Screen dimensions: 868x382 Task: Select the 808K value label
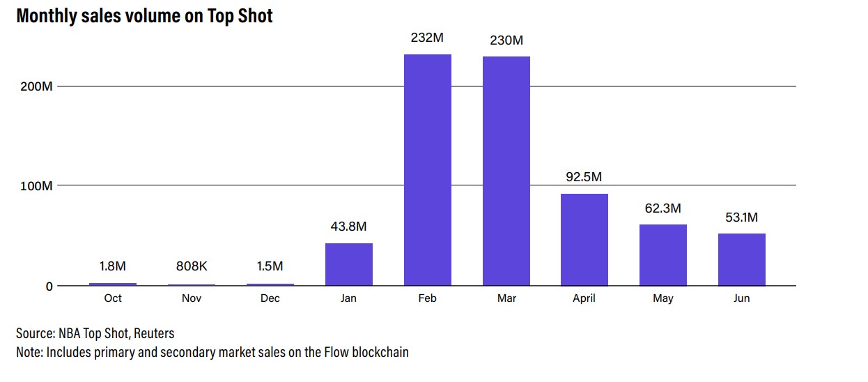tap(191, 266)
